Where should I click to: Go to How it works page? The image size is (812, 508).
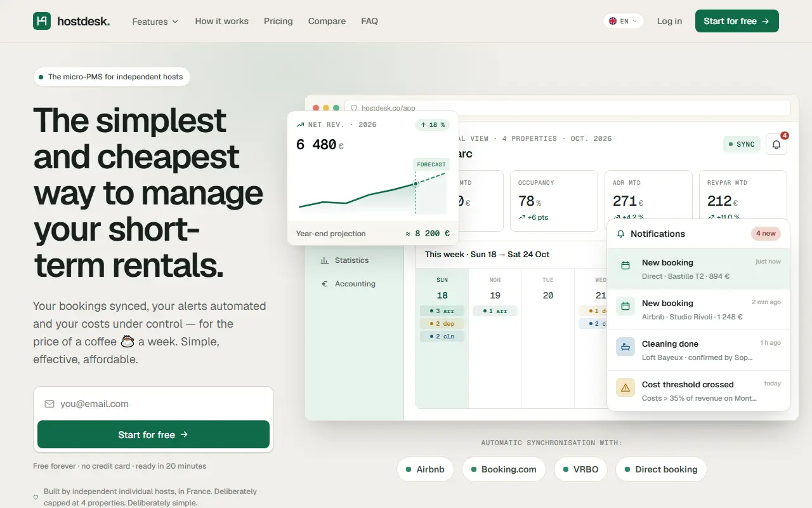click(221, 21)
